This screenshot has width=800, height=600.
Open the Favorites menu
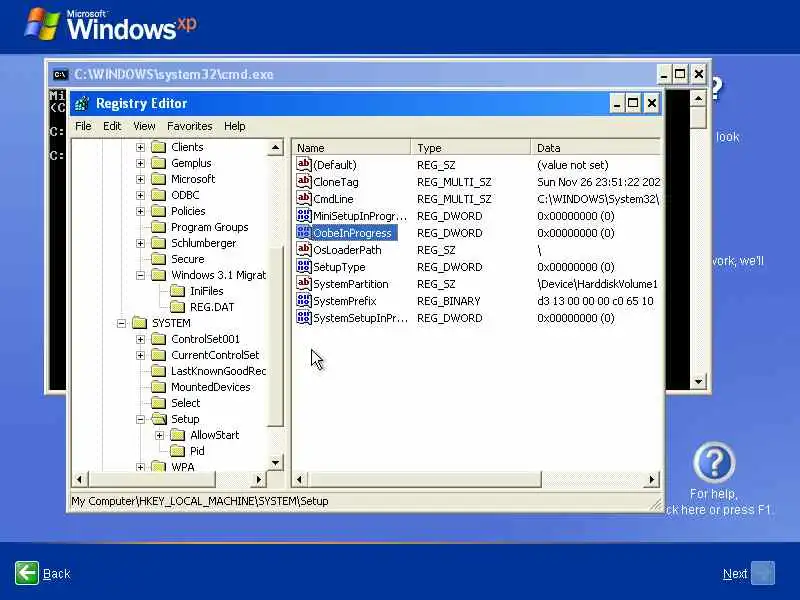pyautogui.click(x=190, y=126)
